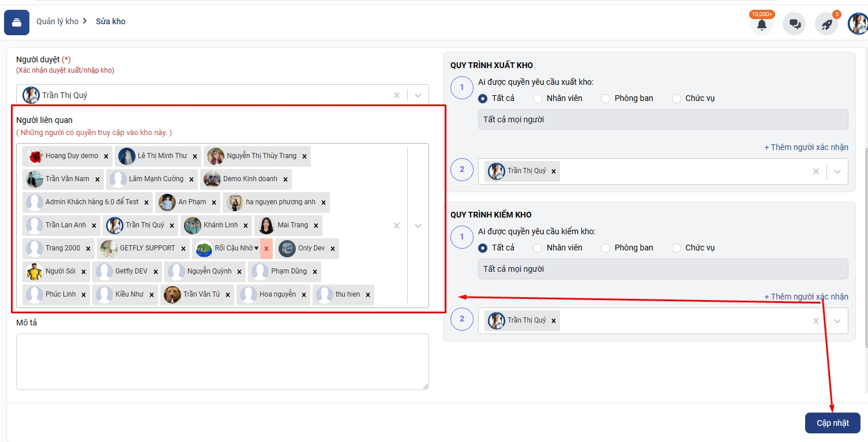Click the warehouse module icon in header
Screen dimensions: 868x442
point(17,23)
